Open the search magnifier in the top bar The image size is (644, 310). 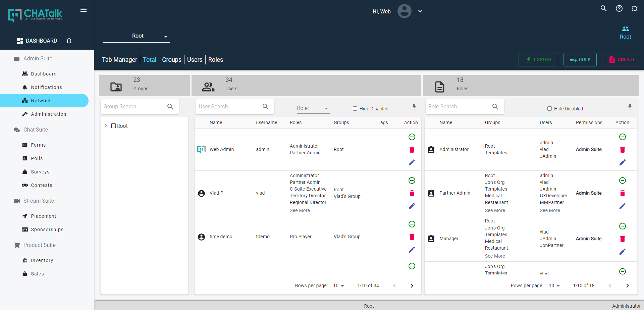tap(603, 8)
